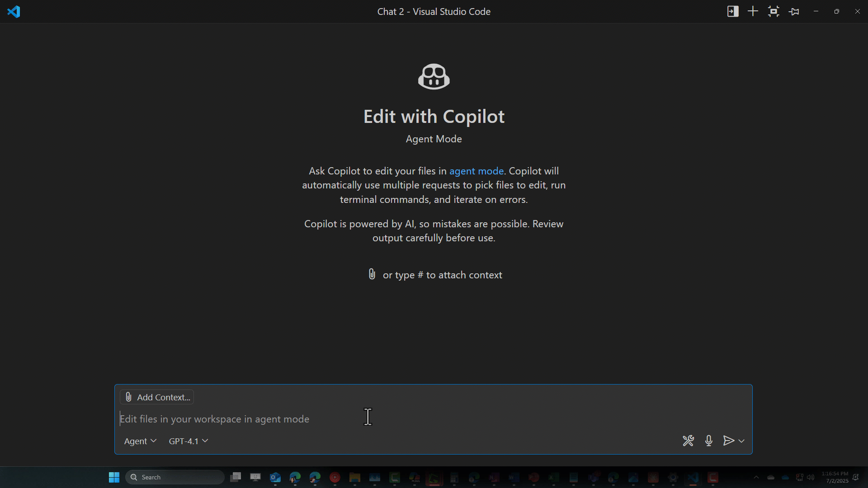Screen dimensions: 868x488
Task: Open the Configure Tools wrench icon
Action: [x=688, y=441]
